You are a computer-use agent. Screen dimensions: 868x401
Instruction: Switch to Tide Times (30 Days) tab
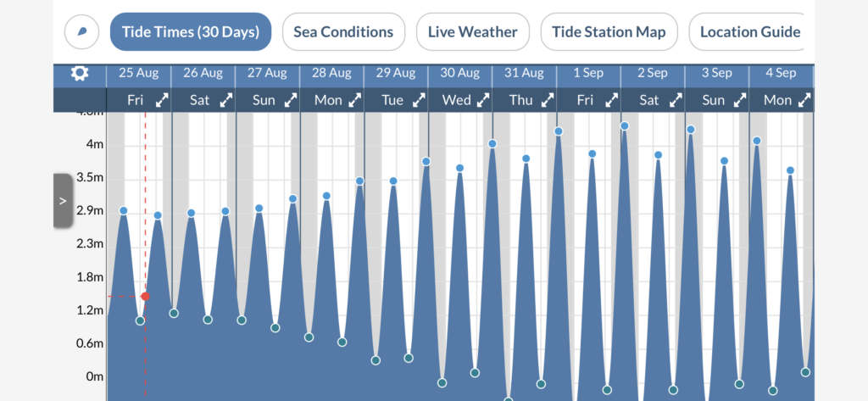pos(191,32)
